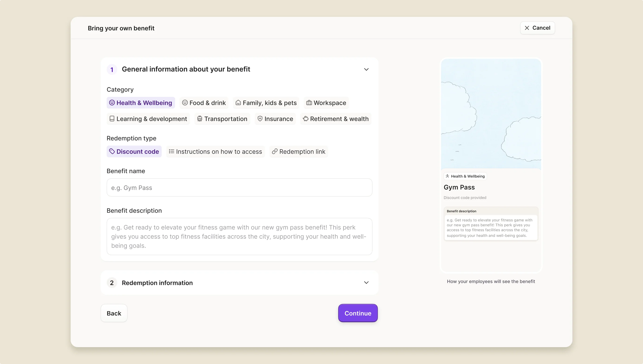This screenshot has height=364, width=643.
Task: Cancel the bring your own benefit dialog
Action: (x=537, y=28)
